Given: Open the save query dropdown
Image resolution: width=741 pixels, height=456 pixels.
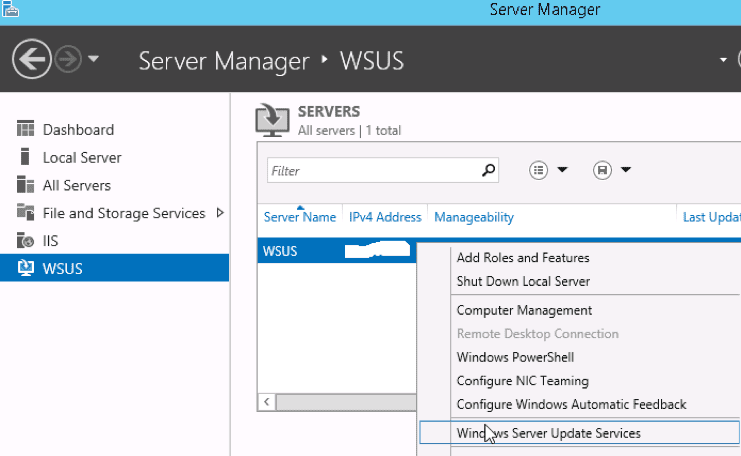Looking at the screenshot, I should click(x=612, y=170).
